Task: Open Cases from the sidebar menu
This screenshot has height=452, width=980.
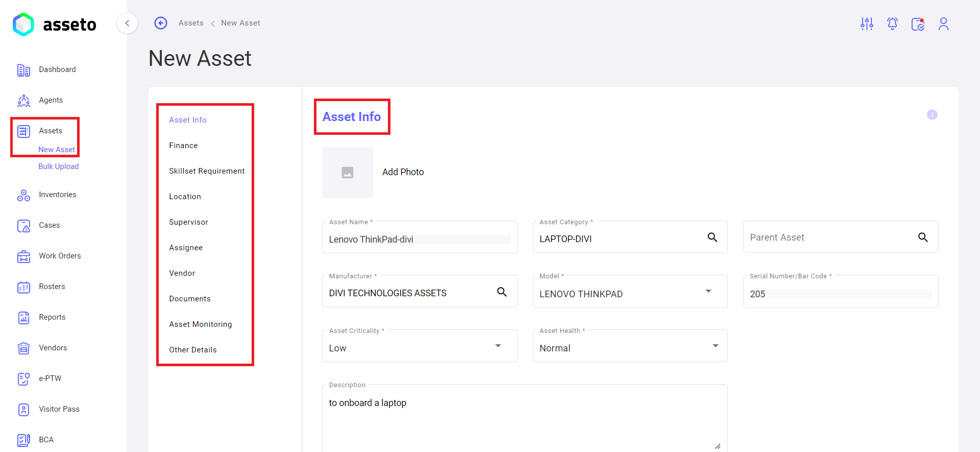Action: pos(50,225)
